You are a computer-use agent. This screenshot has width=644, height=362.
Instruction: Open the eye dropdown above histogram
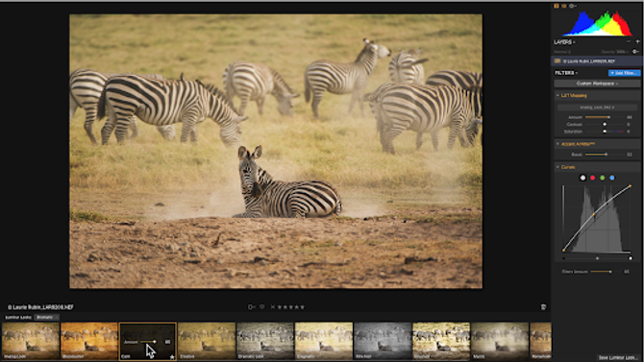tap(573, 6)
